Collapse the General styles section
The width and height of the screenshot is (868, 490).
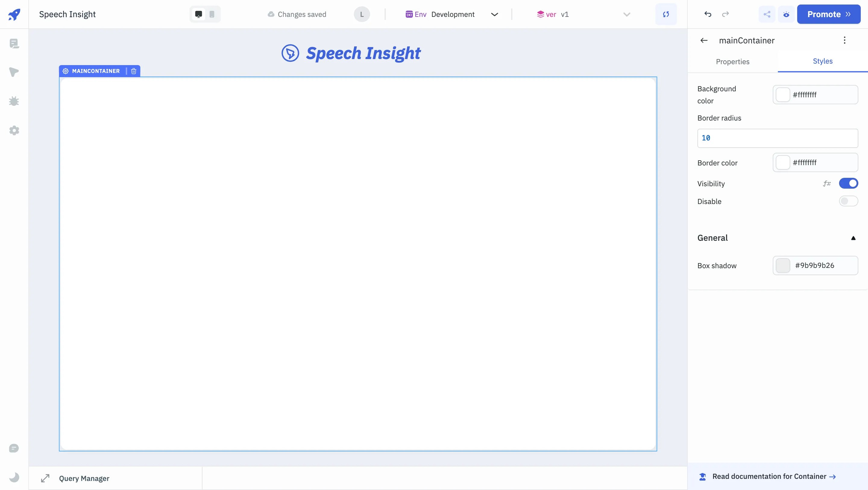(854, 238)
